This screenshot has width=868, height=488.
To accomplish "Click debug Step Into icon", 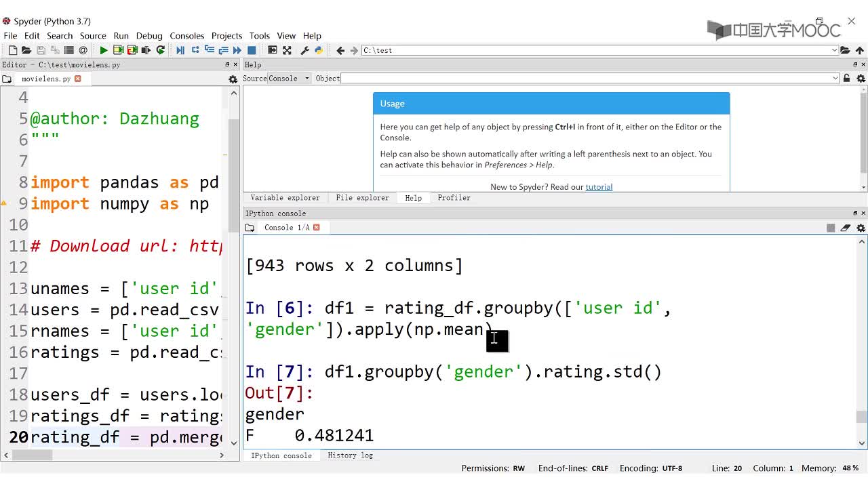I will 209,50.
